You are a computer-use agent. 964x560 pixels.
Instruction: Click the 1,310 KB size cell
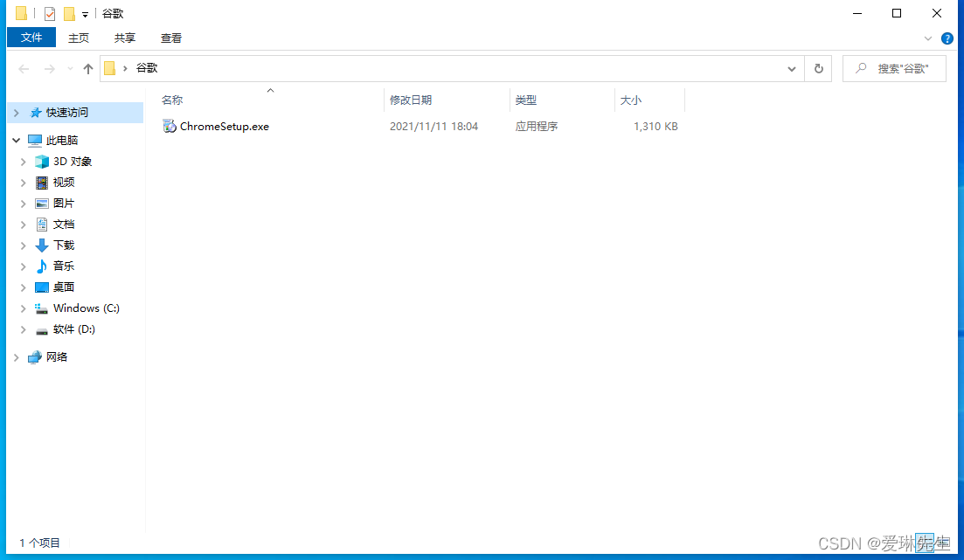point(655,126)
